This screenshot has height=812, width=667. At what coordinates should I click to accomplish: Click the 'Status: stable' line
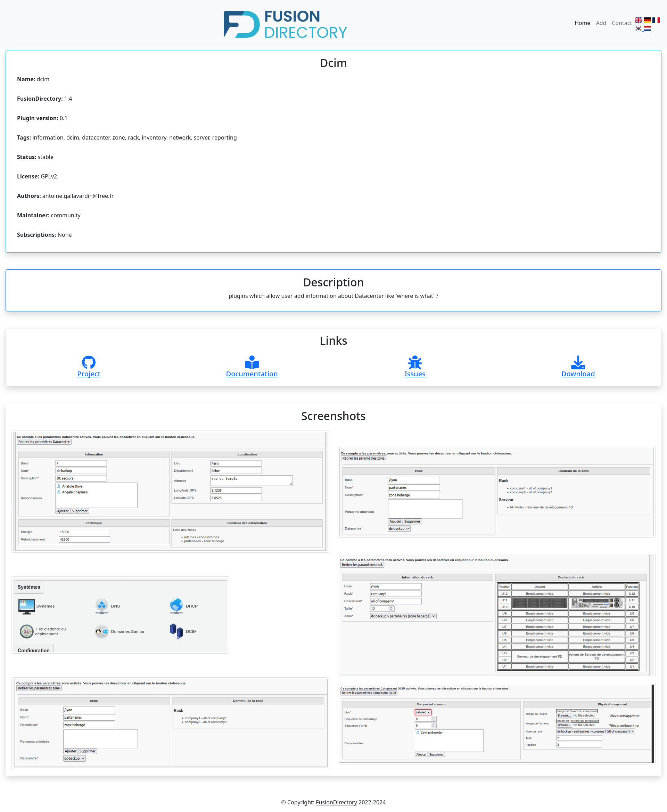tap(35, 157)
